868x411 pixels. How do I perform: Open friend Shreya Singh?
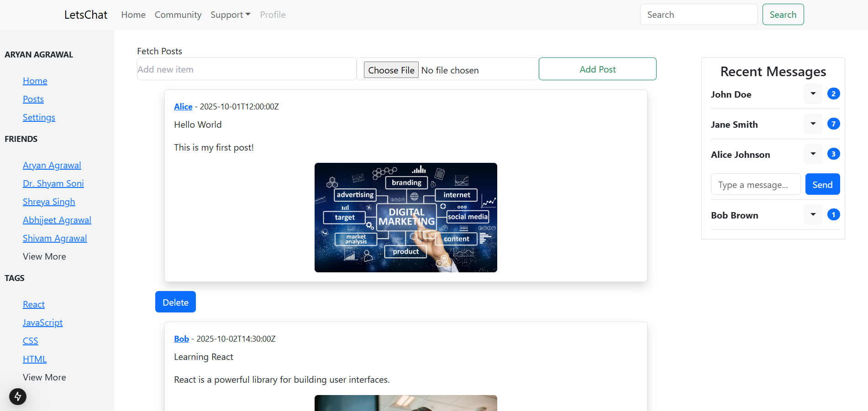click(x=49, y=202)
